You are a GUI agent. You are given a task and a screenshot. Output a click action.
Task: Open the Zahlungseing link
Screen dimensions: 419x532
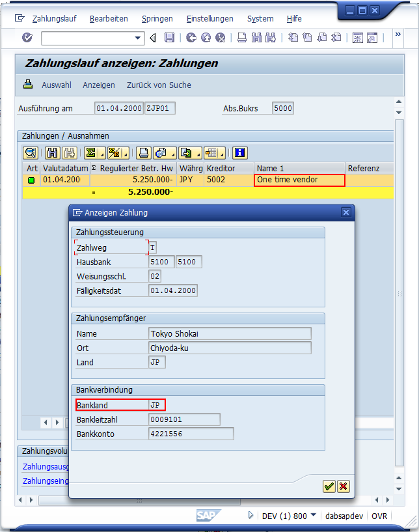pyautogui.click(x=46, y=481)
